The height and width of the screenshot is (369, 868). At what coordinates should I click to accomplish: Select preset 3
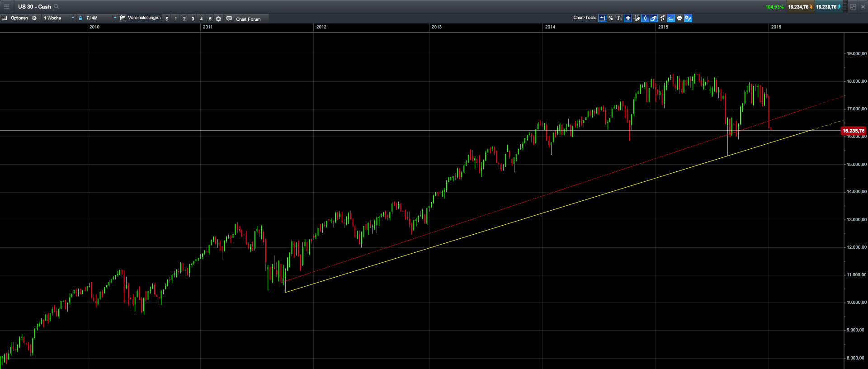[x=193, y=19]
